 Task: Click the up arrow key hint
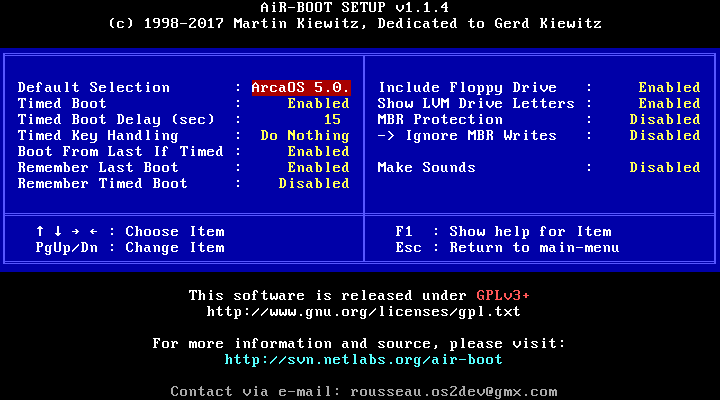(40, 231)
